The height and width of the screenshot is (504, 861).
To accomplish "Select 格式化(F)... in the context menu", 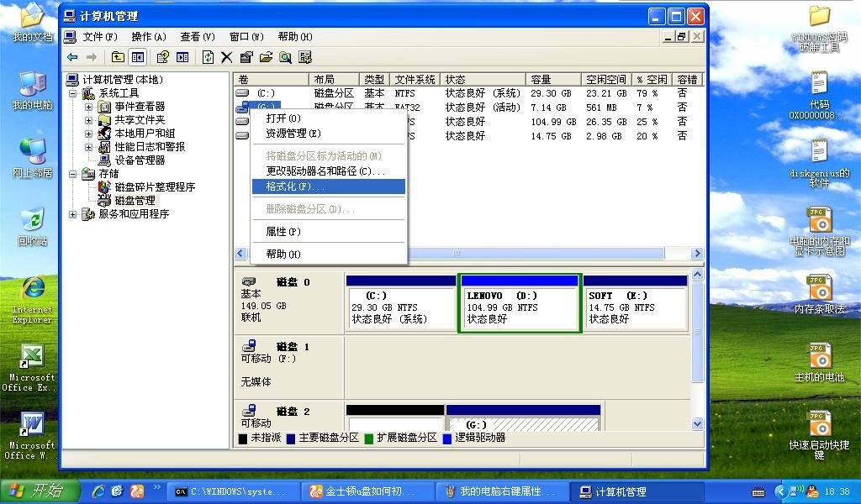I will pyautogui.click(x=295, y=186).
